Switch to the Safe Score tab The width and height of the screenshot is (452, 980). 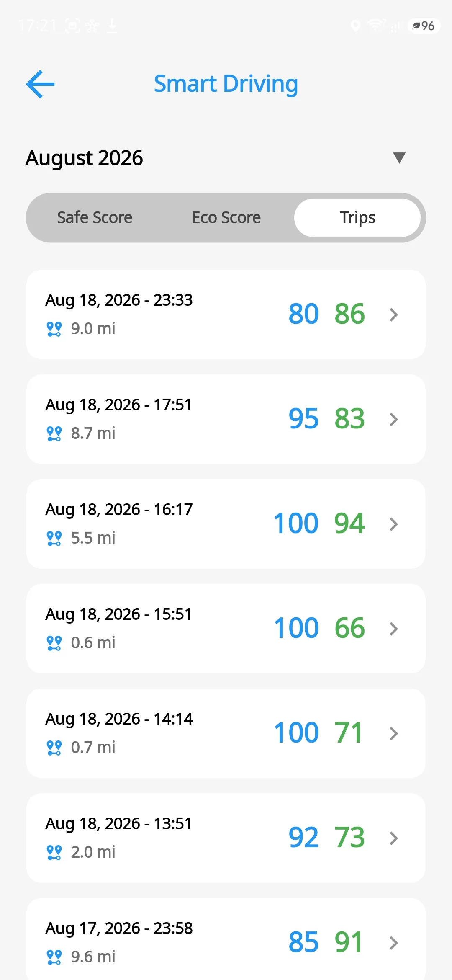pyautogui.click(x=95, y=218)
